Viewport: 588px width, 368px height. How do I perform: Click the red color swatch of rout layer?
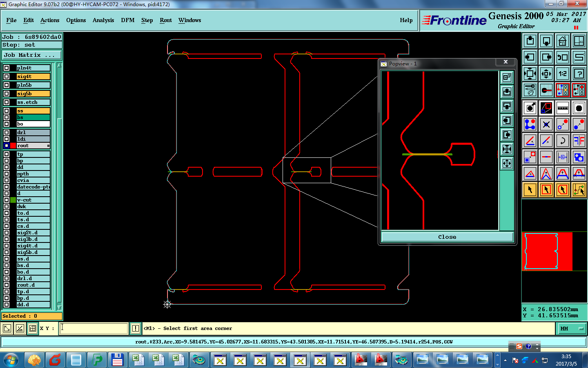(13, 146)
